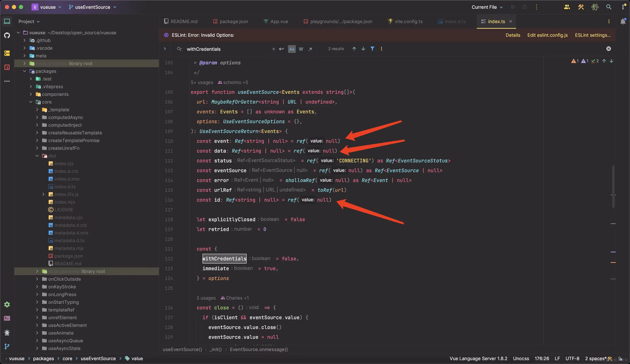Open vueuse project dropdown
This screenshot has height=364, width=630.
(x=46, y=7)
